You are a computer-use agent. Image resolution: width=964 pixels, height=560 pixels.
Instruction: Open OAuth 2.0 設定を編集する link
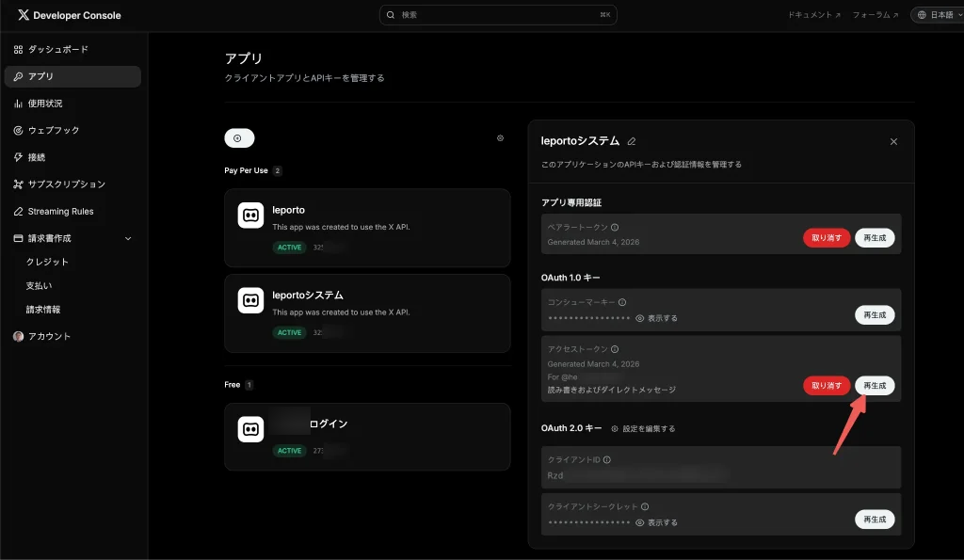point(643,428)
